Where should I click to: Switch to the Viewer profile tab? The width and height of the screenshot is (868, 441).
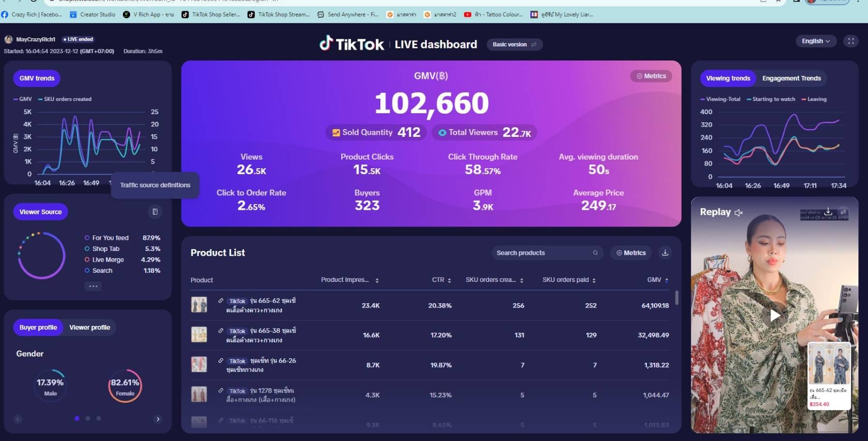90,327
